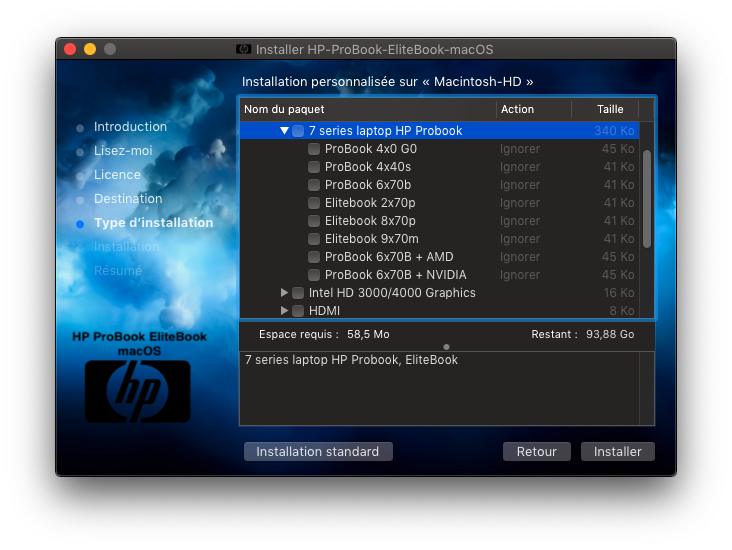Click the Installation step in sidebar
The height and width of the screenshot is (550, 732).
(x=127, y=247)
